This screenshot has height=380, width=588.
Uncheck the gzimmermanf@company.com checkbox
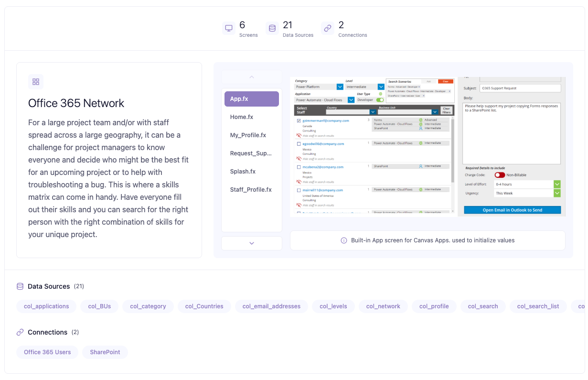point(299,120)
